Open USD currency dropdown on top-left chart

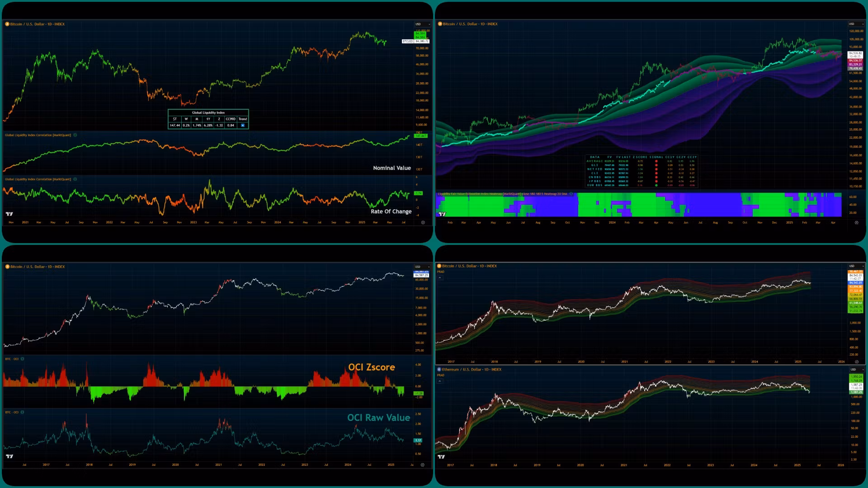(423, 24)
